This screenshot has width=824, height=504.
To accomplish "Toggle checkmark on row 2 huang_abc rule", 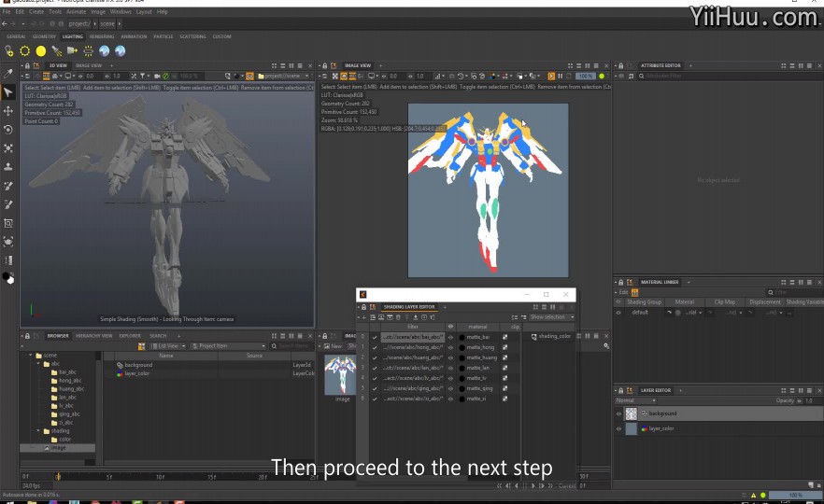I will point(375,357).
